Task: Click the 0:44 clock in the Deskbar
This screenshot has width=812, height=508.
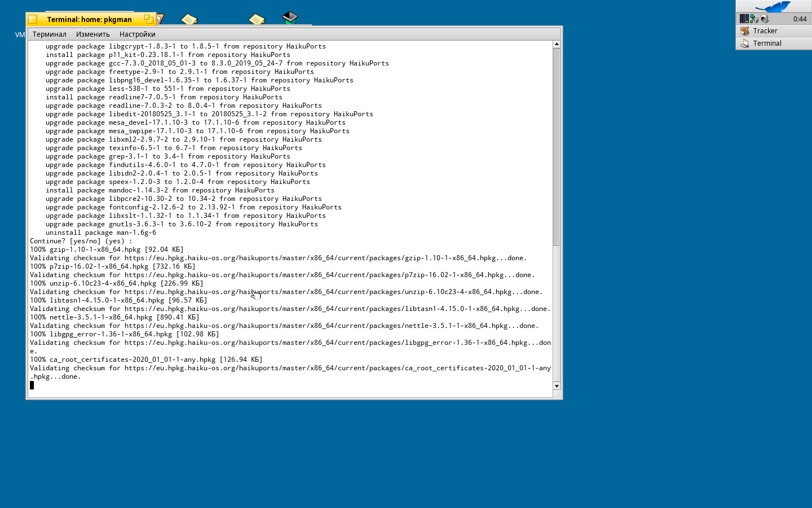Action: point(800,19)
